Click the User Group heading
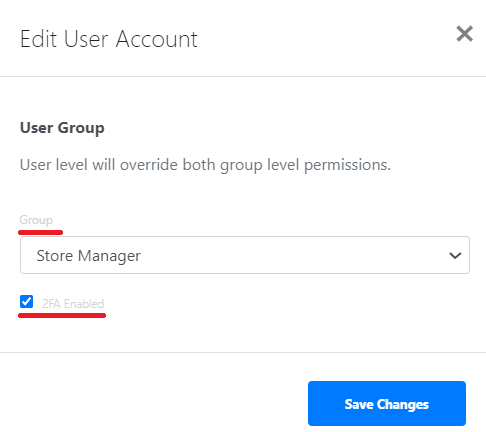486x432 pixels. 62,128
